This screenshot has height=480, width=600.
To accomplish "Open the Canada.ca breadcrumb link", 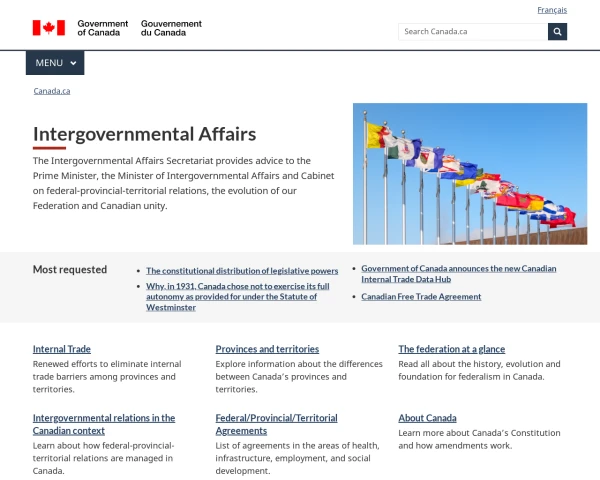I will (x=52, y=91).
